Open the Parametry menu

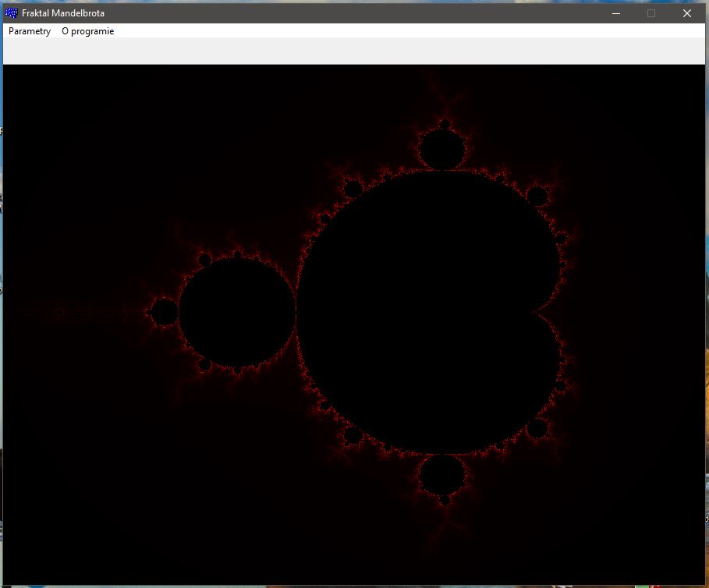coord(28,31)
